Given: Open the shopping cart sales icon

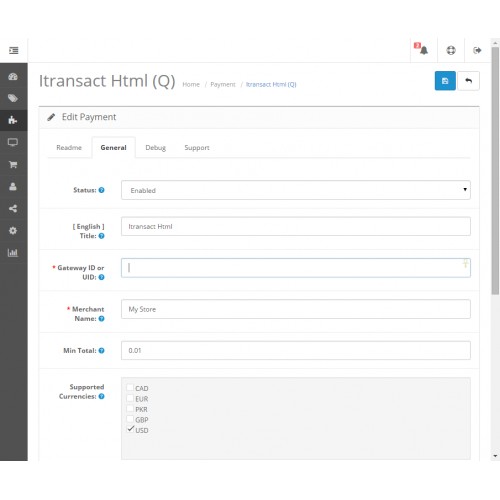Looking at the screenshot, I should [x=13, y=164].
